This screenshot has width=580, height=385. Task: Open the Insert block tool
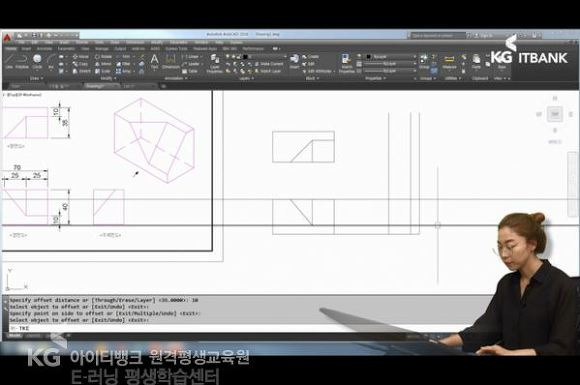(294, 61)
